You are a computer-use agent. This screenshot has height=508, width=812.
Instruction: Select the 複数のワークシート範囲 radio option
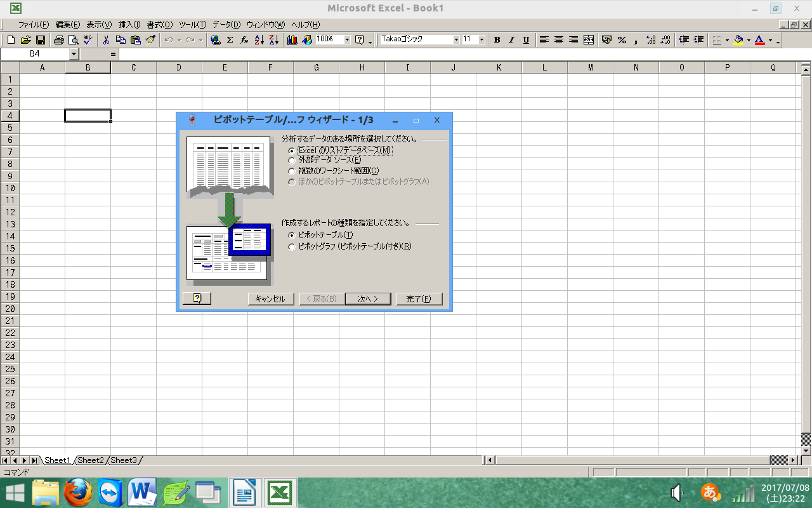coord(292,171)
